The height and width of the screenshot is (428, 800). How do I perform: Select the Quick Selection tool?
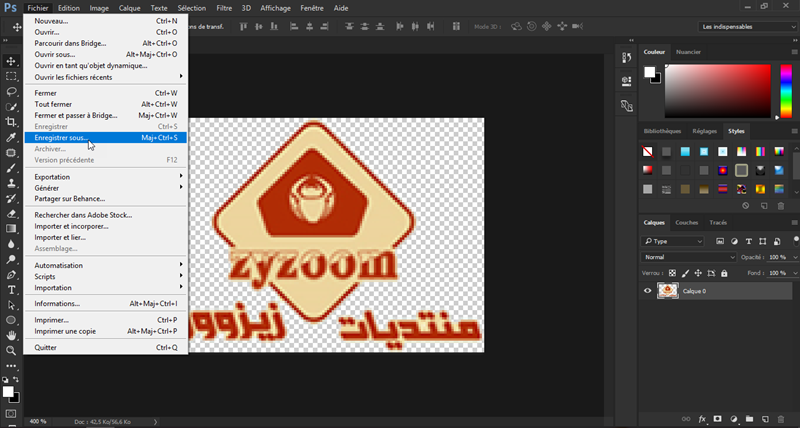[x=11, y=107]
